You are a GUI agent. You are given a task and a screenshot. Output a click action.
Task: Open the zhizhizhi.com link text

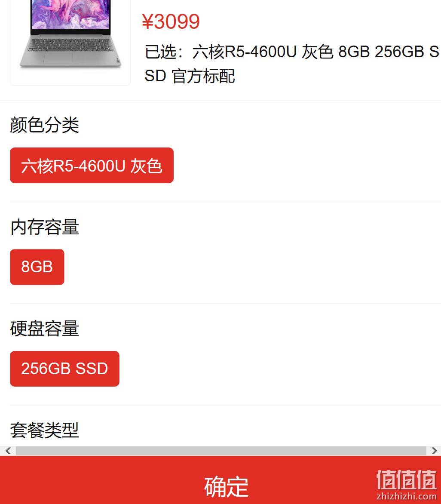pos(407,496)
